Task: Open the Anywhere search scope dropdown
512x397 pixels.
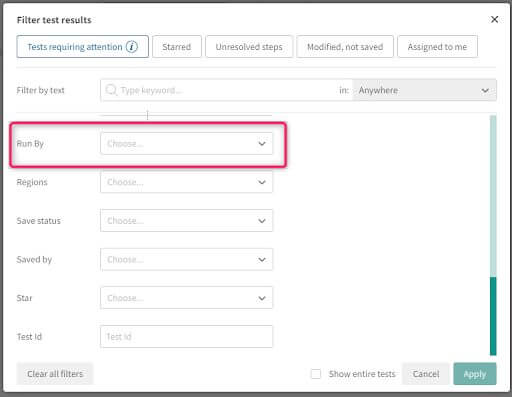Action: 424,90
